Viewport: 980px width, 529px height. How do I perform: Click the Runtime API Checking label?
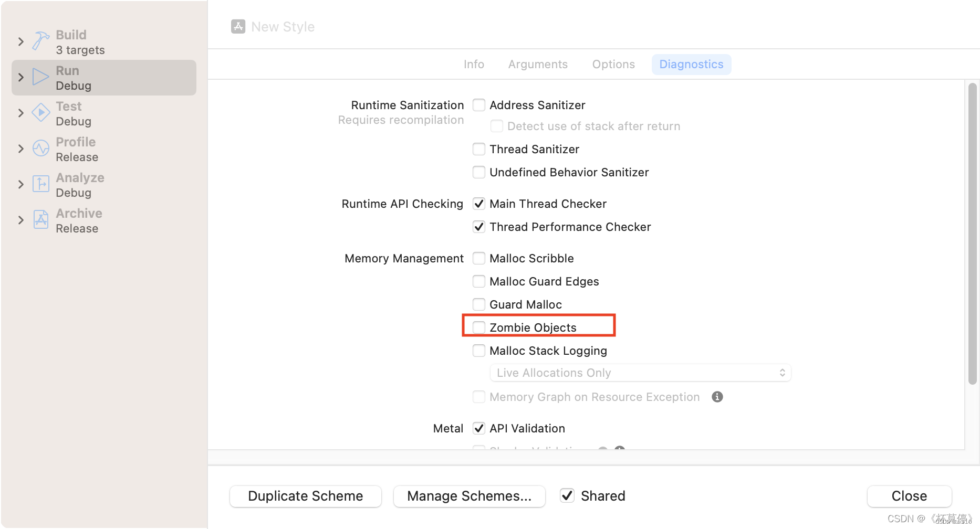(402, 204)
